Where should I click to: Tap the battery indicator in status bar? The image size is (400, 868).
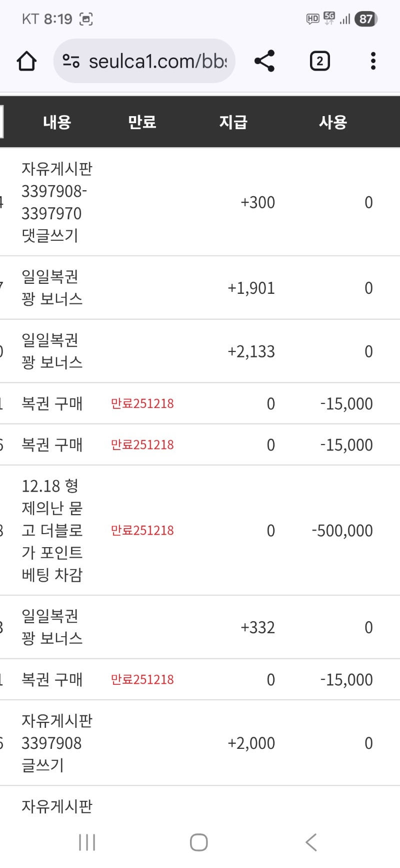[x=366, y=19]
